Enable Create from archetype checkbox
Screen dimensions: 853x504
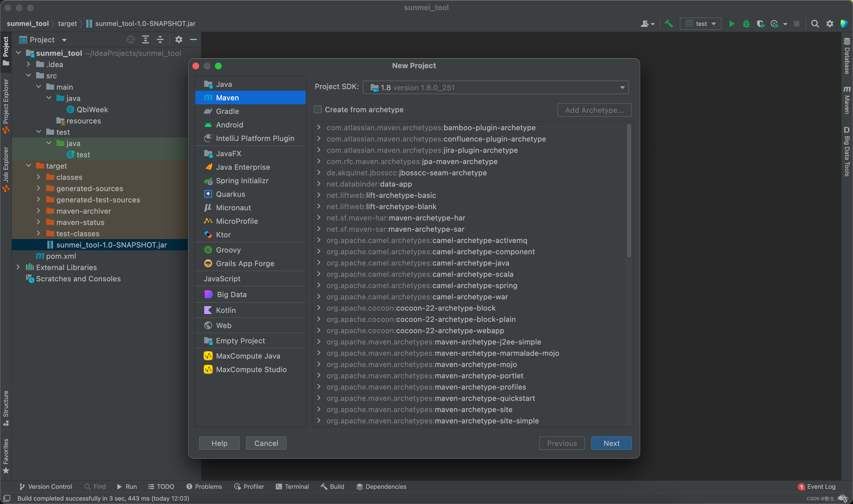click(x=317, y=109)
